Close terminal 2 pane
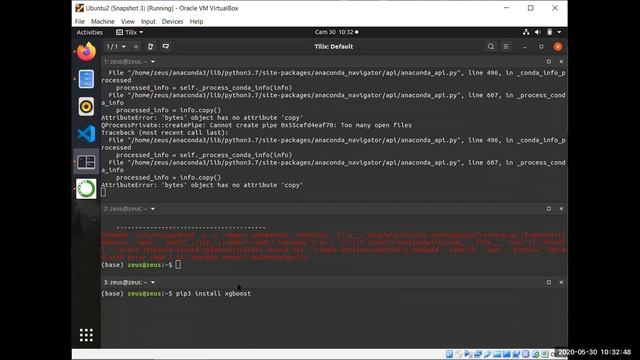The height and width of the screenshot is (360, 640). [x=561, y=209]
